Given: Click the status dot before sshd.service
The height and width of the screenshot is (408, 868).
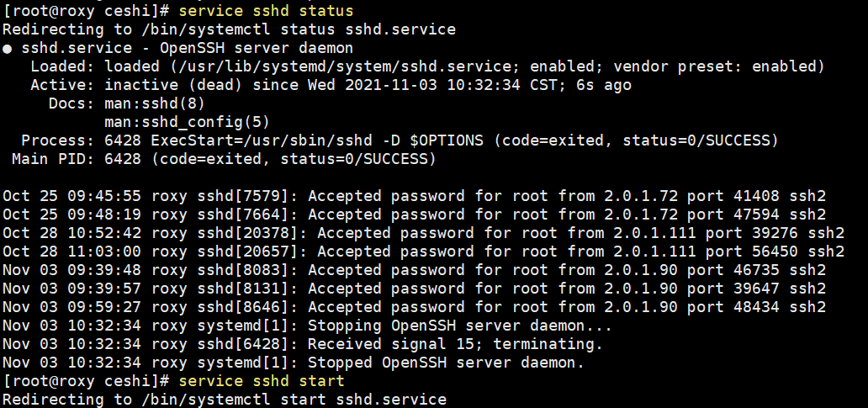Looking at the screenshot, I should click(8, 49).
